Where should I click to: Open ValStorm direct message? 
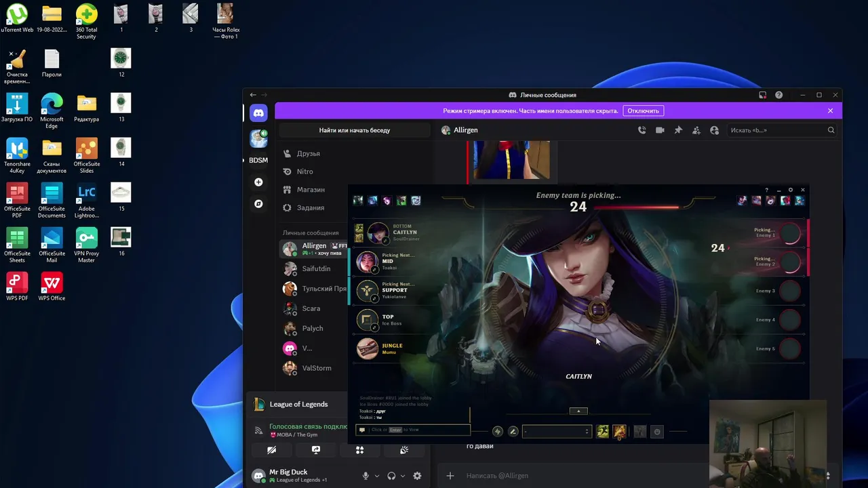[x=315, y=368]
